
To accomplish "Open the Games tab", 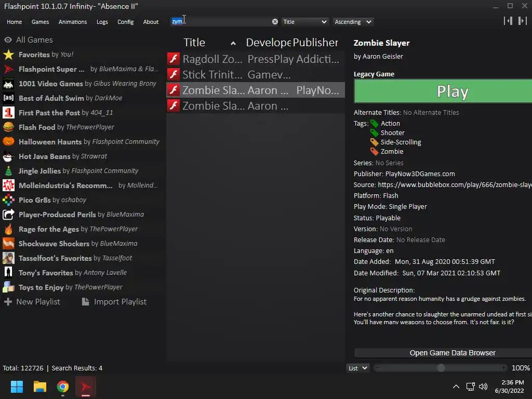I will (40, 22).
